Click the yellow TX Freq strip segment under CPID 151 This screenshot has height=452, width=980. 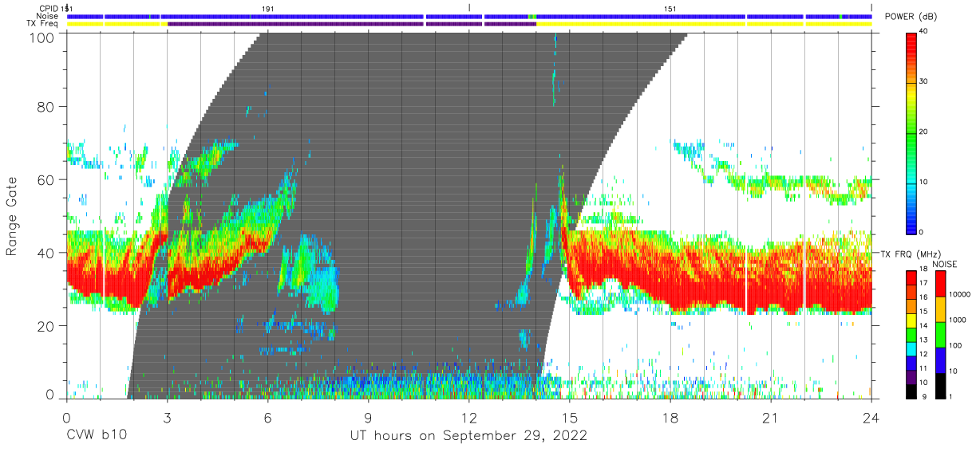tap(704, 25)
